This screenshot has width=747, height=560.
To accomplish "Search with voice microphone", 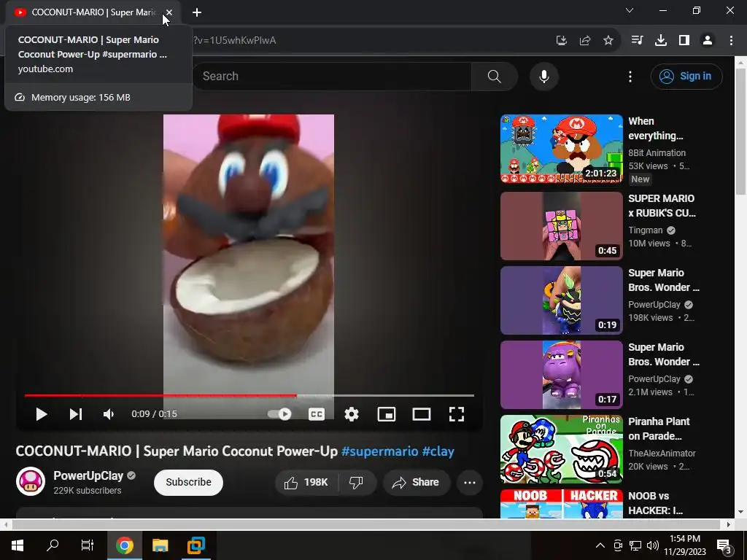I will 544,76.
